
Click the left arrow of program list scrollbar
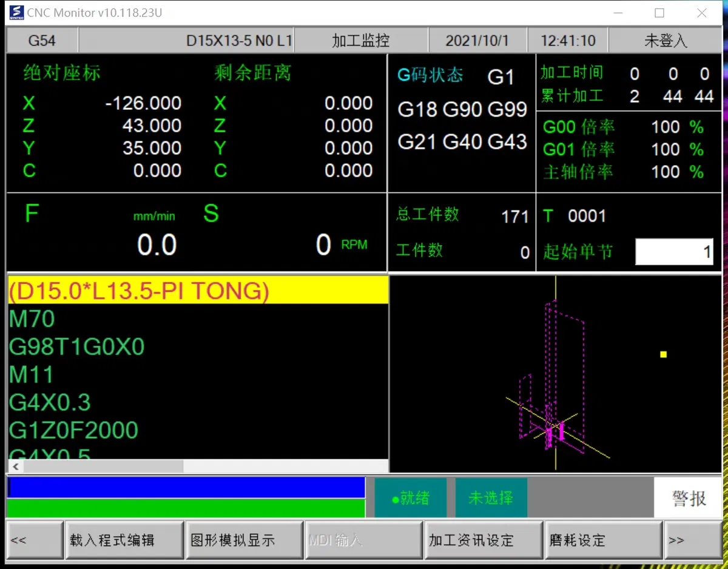[15, 466]
